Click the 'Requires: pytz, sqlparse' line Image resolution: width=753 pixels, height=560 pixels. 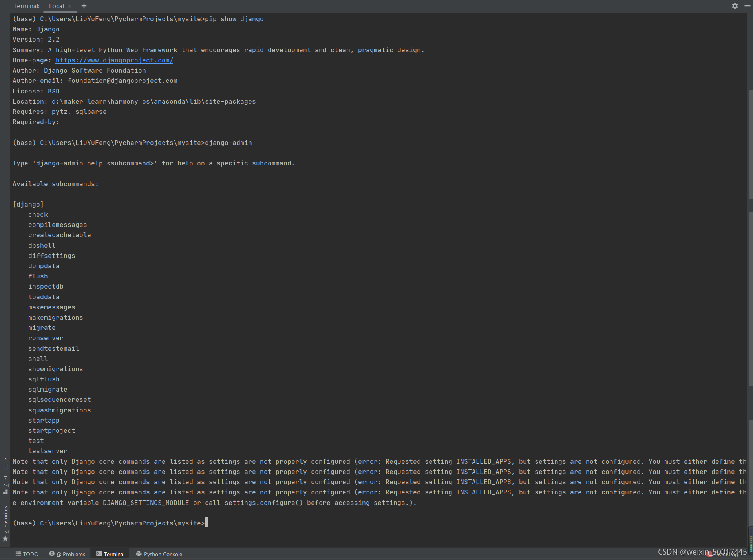point(60,112)
